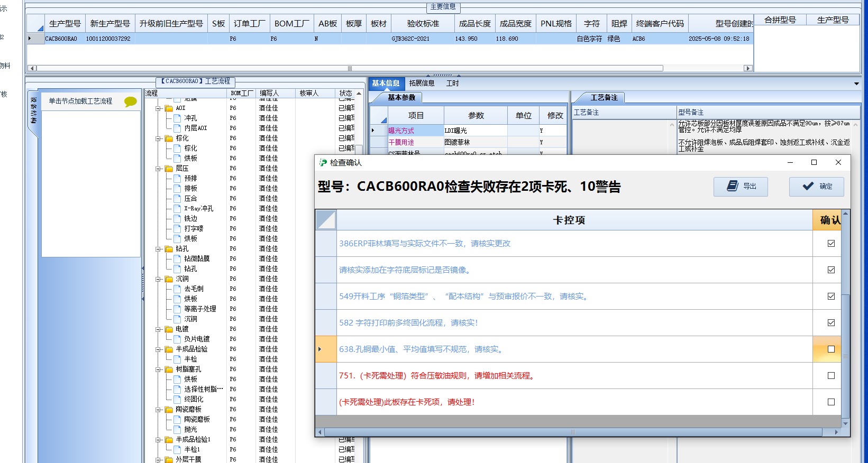Switch to the 工时 tab
The image size is (868, 463).
[453, 84]
